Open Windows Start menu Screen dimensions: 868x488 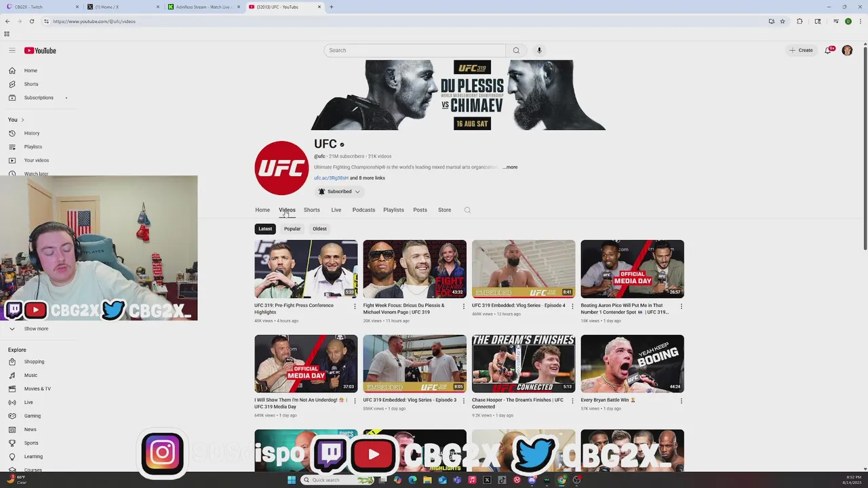292,480
